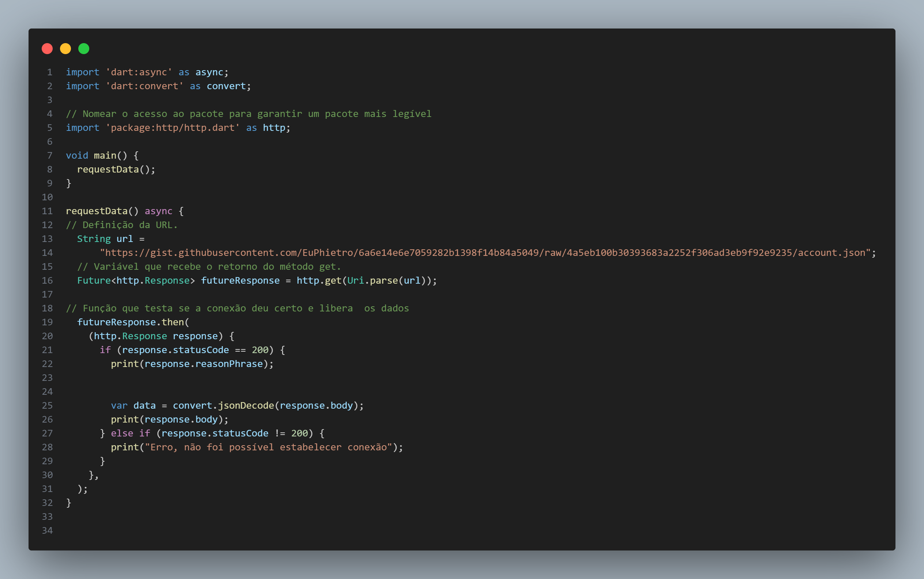This screenshot has height=579, width=924.
Task: Click the text 'dart:async' on line 1
Action: click(x=139, y=72)
